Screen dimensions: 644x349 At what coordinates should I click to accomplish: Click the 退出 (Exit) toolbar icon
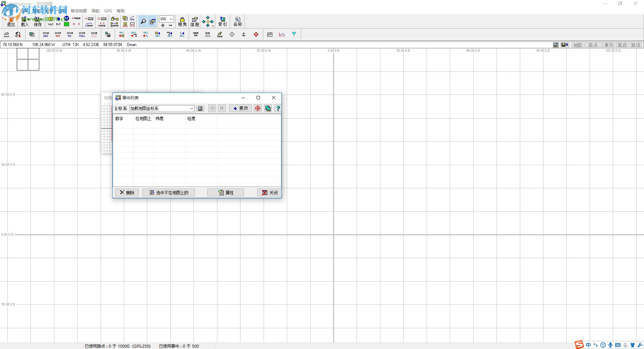11,21
